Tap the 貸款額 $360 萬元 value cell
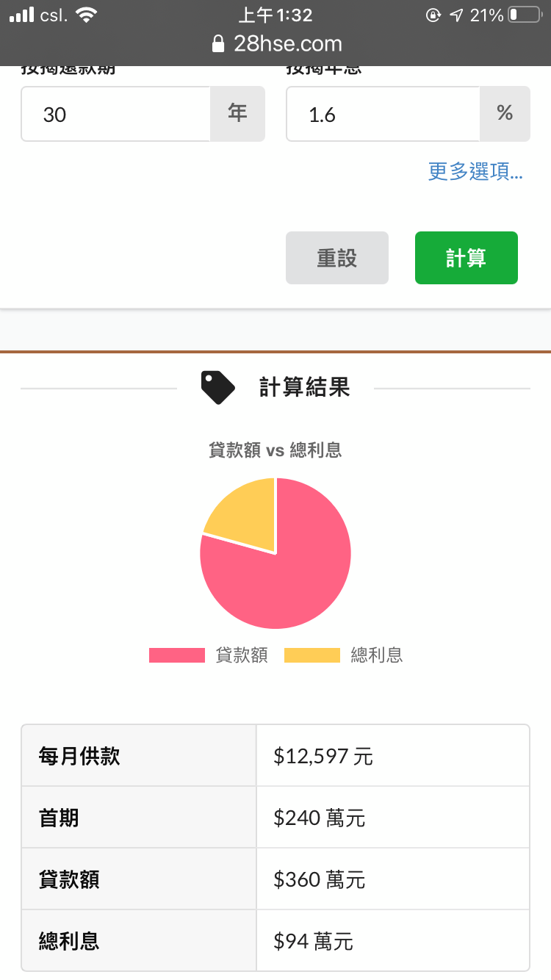 click(x=393, y=879)
